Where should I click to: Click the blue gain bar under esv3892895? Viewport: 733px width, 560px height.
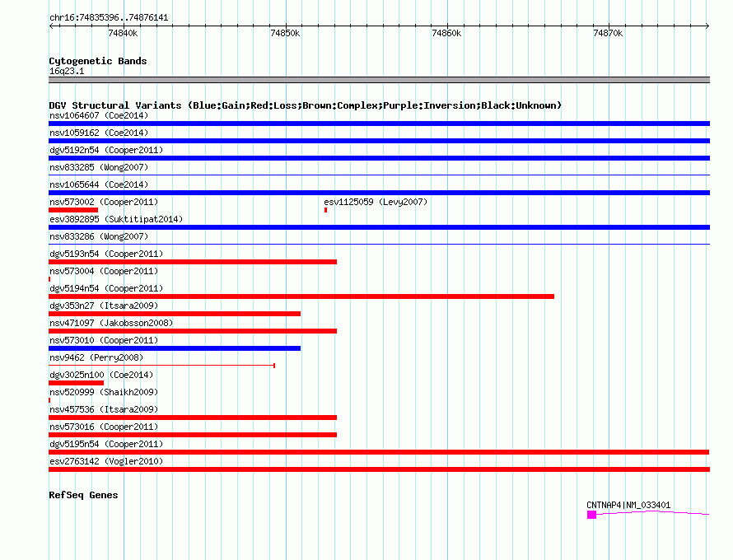(x=379, y=227)
